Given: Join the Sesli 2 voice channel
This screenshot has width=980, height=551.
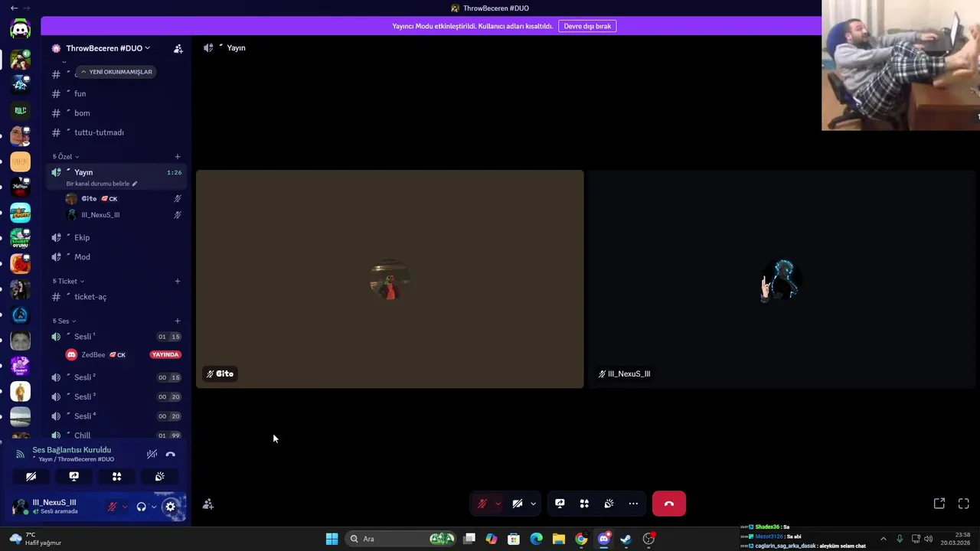Looking at the screenshot, I should point(116,377).
